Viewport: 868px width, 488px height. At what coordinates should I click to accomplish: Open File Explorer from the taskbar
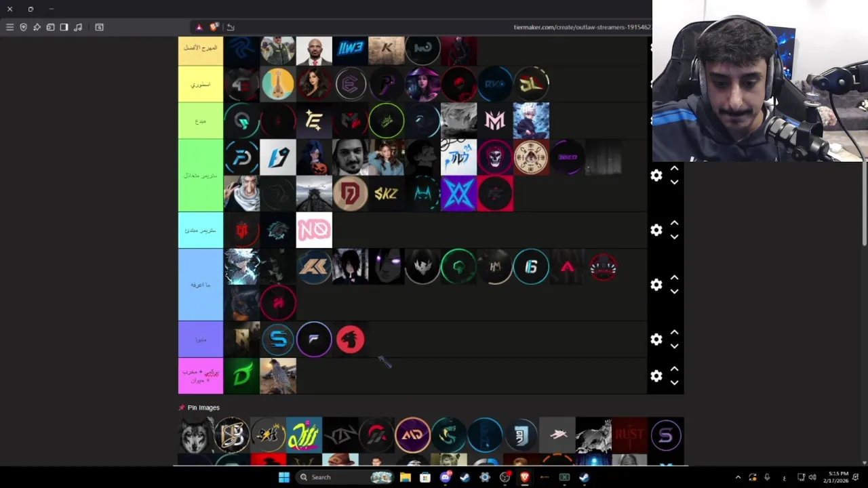click(x=405, y=477)
